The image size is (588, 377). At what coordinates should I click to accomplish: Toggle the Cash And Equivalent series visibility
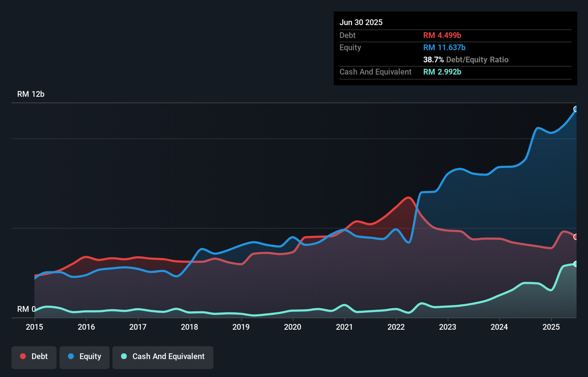[163, 357]
